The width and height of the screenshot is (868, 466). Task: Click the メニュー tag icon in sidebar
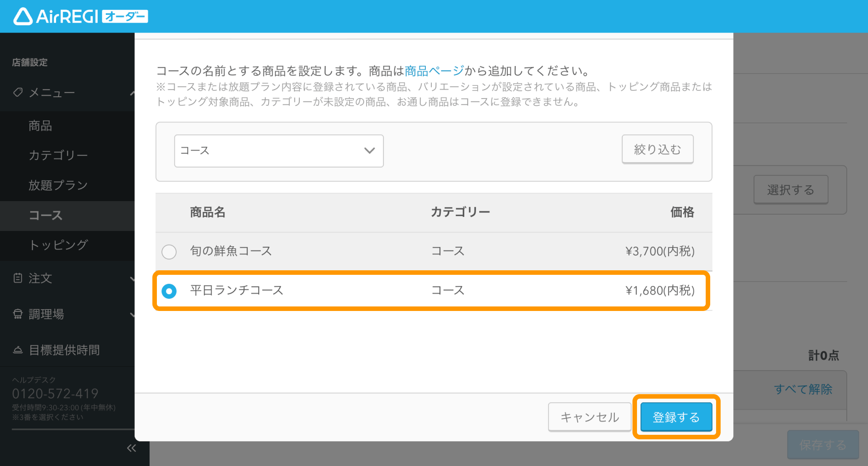18,93
